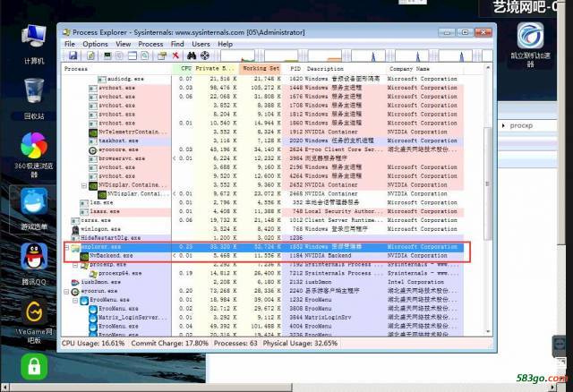Click the binoculars Find icon
The width and height of the screenshot is (573, 392).
tap(192, 55)
